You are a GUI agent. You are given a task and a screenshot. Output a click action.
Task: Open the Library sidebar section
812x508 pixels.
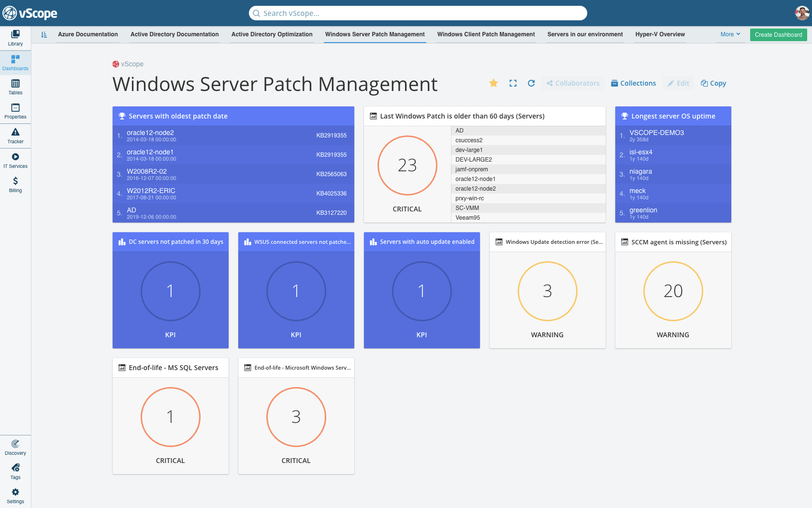[x=15, y=38]
